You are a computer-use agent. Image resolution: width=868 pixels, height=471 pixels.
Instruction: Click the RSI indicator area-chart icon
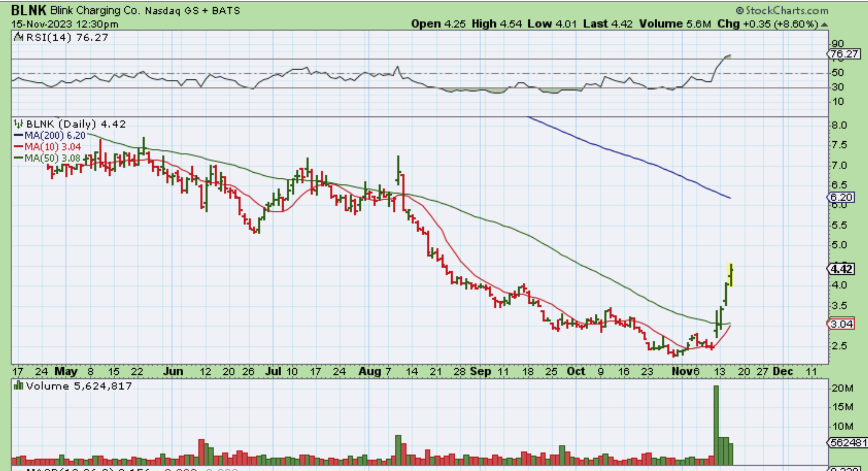pos(19,37)
